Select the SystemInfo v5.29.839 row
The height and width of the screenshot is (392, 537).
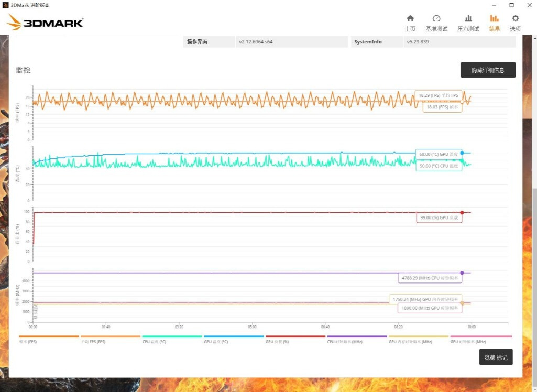[435, 41]
